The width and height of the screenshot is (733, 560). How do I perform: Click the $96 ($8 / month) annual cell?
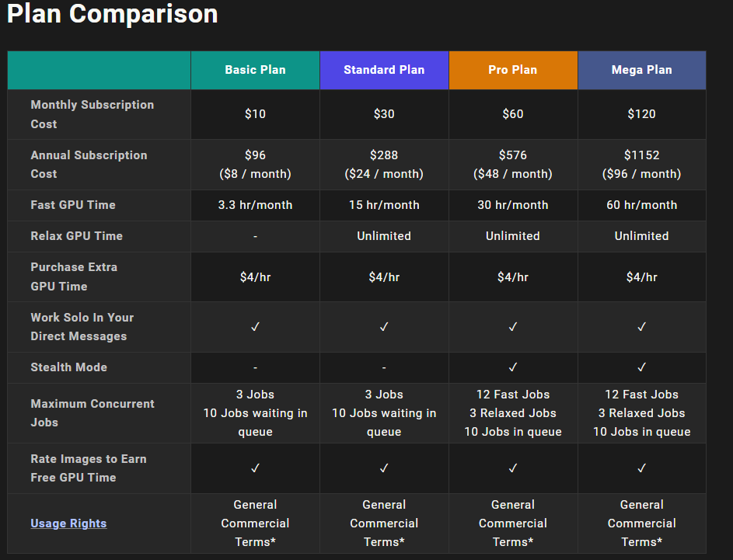(255, 165)
